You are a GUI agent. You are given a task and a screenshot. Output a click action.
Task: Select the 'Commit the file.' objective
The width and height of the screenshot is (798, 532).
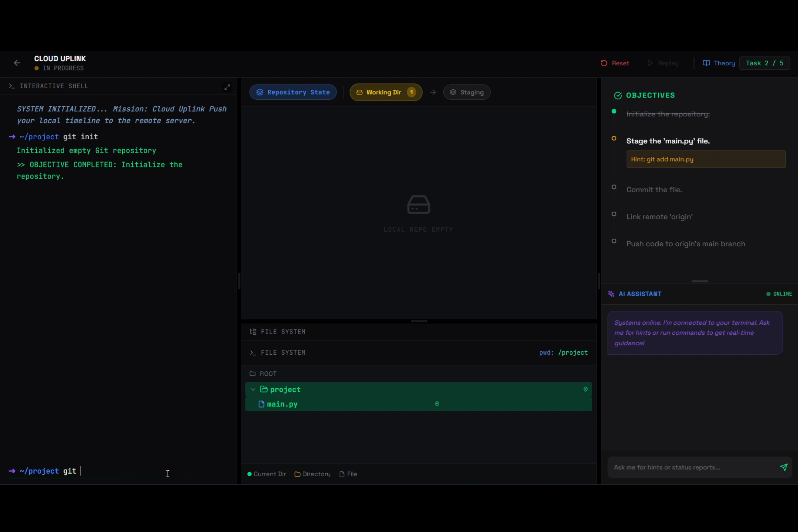pyautogui.click(x=654, y=190)
